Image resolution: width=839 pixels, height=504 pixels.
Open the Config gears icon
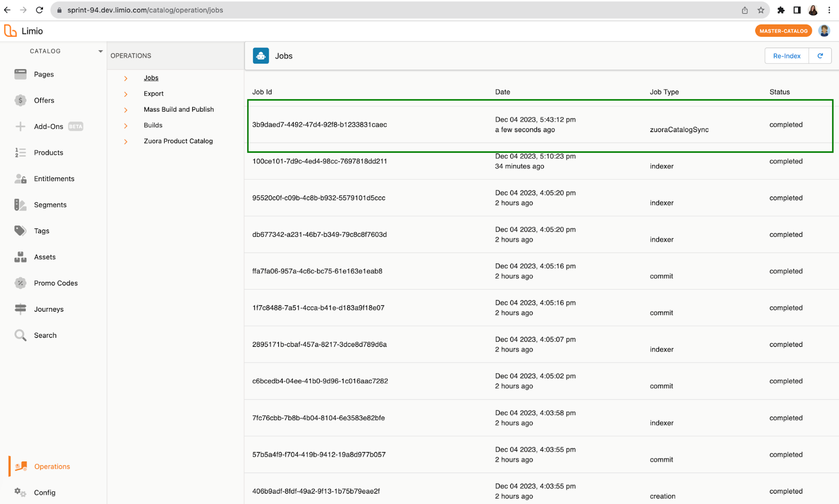click(20, 492)
